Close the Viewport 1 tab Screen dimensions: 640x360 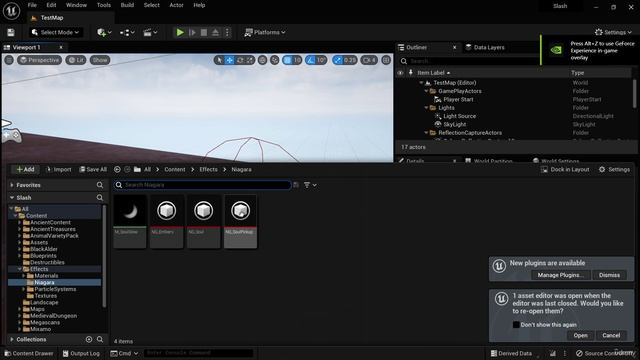[x=61, y=47]
